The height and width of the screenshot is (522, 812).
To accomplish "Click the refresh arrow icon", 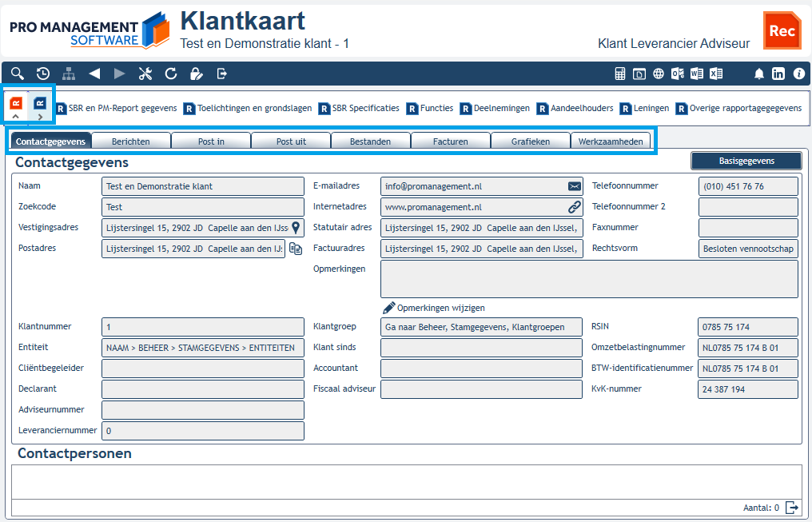I will (x=171, y=74).
